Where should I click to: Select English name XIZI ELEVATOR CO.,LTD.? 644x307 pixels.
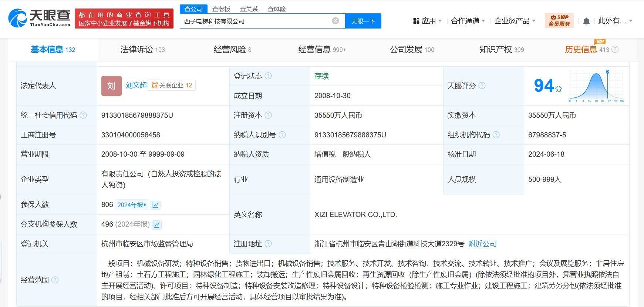click(x=355, y=214)
